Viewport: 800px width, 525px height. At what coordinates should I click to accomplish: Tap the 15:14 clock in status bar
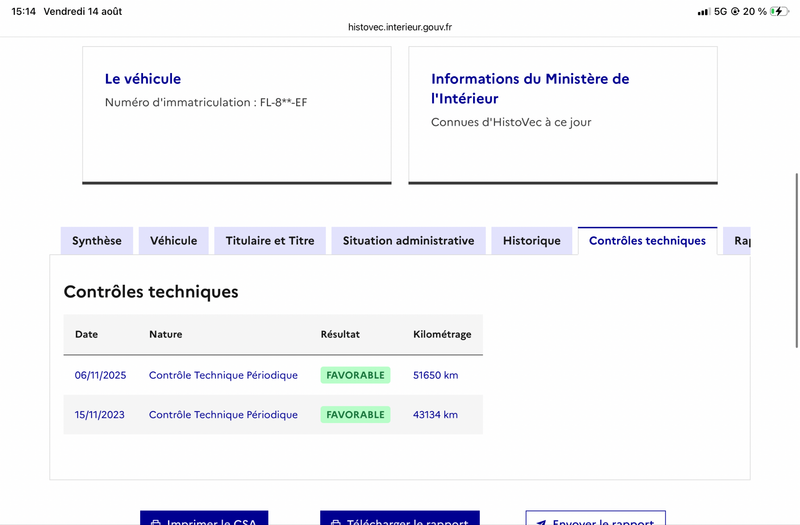(23, 11)
